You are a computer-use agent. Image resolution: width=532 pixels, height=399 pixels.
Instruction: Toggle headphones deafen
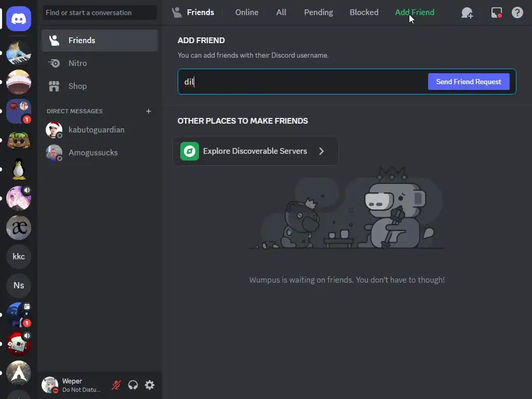click(x=133, y=385)
